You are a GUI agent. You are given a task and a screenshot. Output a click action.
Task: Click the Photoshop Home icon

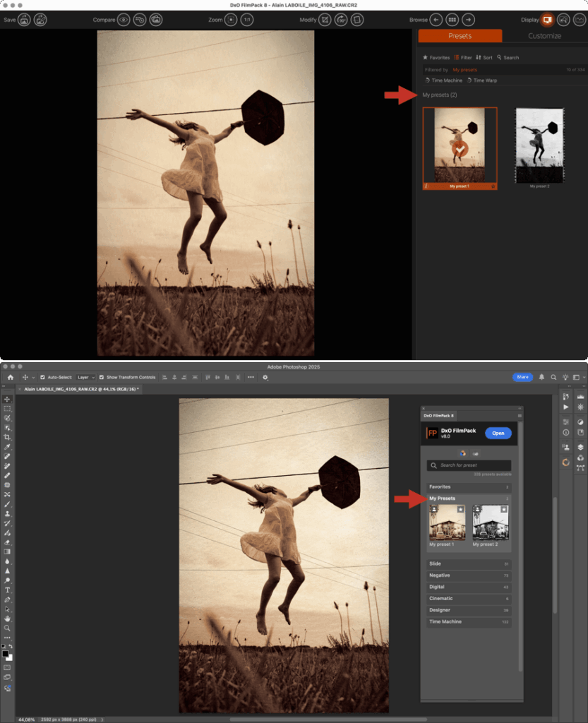tap(10, 378)
